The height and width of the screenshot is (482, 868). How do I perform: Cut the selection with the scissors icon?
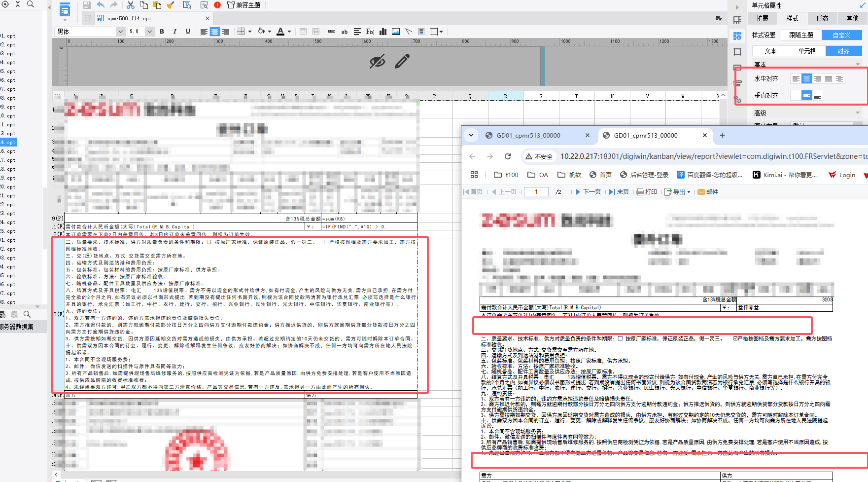click(x=131, y=5)
